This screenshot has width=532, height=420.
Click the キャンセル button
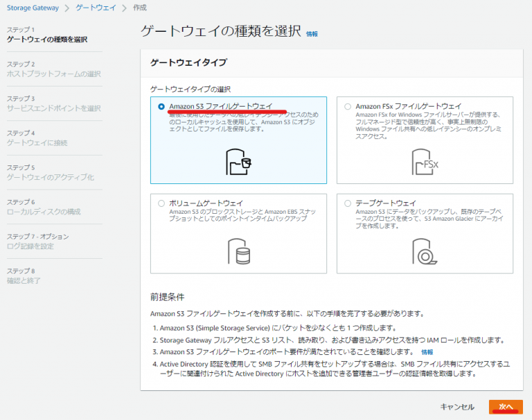(457, 407)
